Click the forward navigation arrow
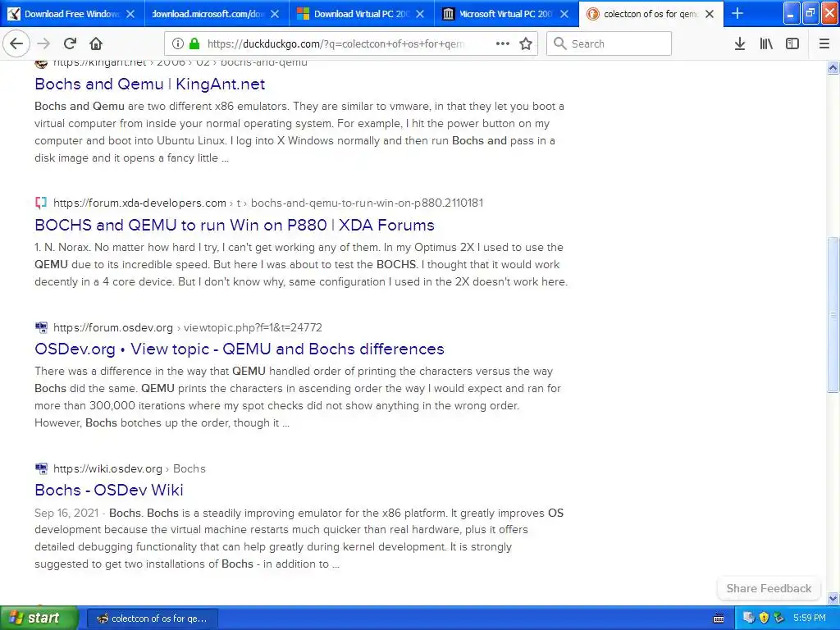 pyautogui.click(x=43, y=43)
